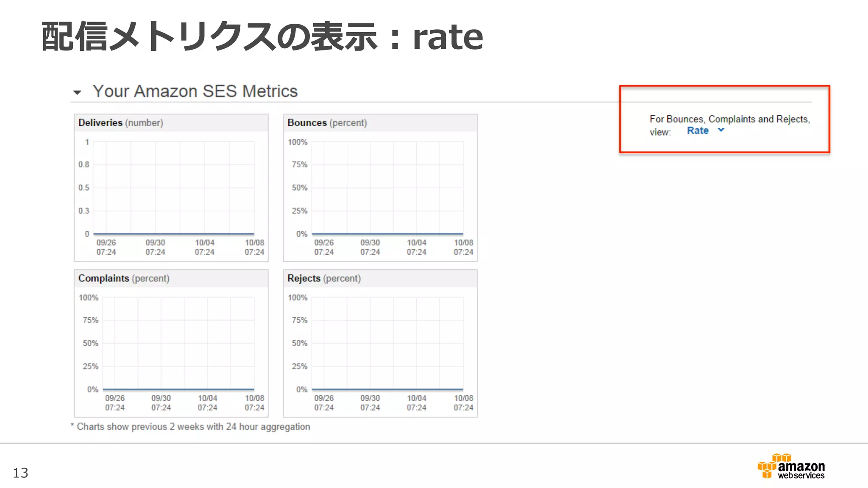Click the Amazon Web Services logo
The image size is (868, 488).
pos(791,466)
